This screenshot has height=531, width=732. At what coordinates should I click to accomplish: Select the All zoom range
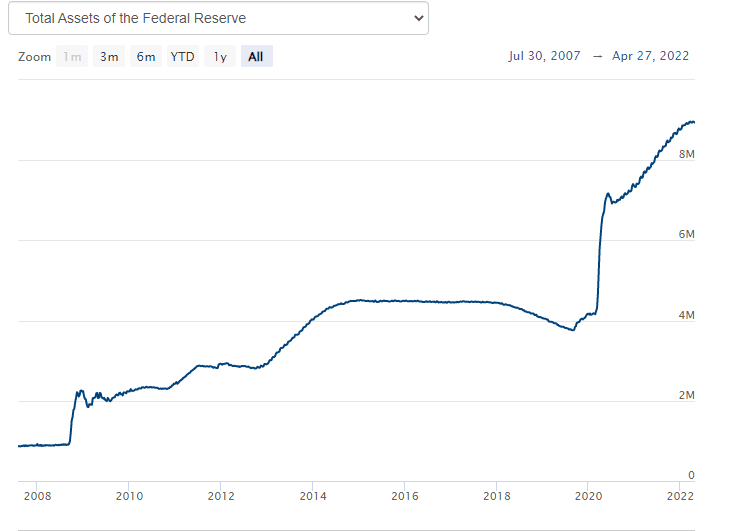tap(257, 57)
